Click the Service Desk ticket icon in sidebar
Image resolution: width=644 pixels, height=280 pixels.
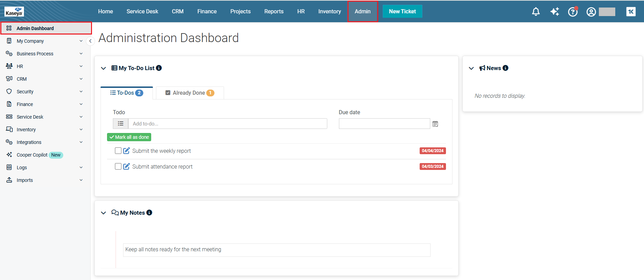tap(9, 117)
